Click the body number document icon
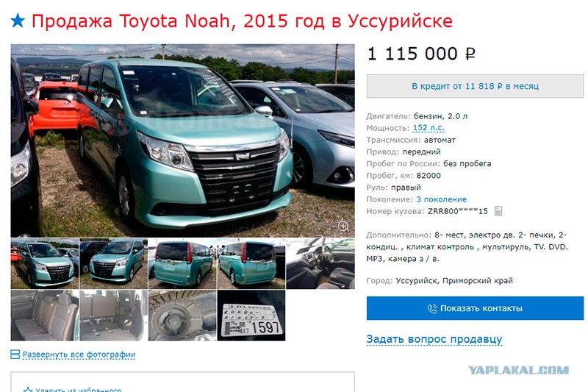Screen dimensions: 588x392 click(x=498, y=211)
